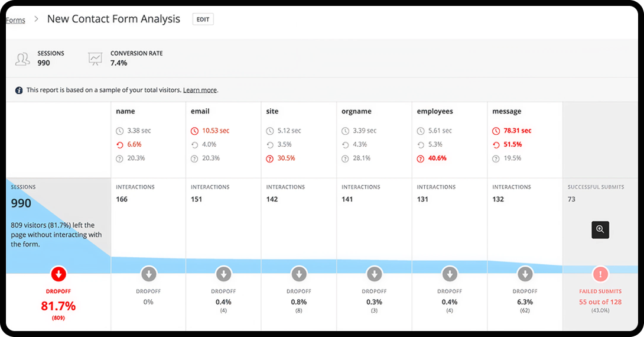Click the email column dropoff arrow icon

click(x=224, y=274)
